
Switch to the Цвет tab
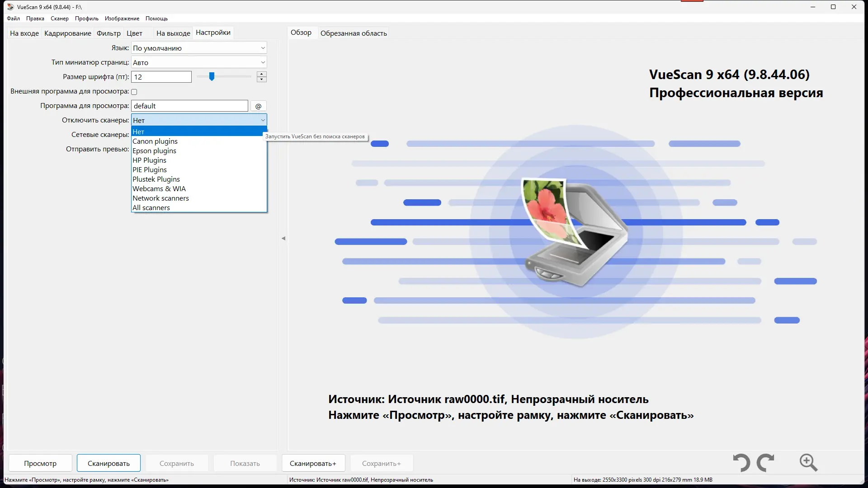[134, 33]
